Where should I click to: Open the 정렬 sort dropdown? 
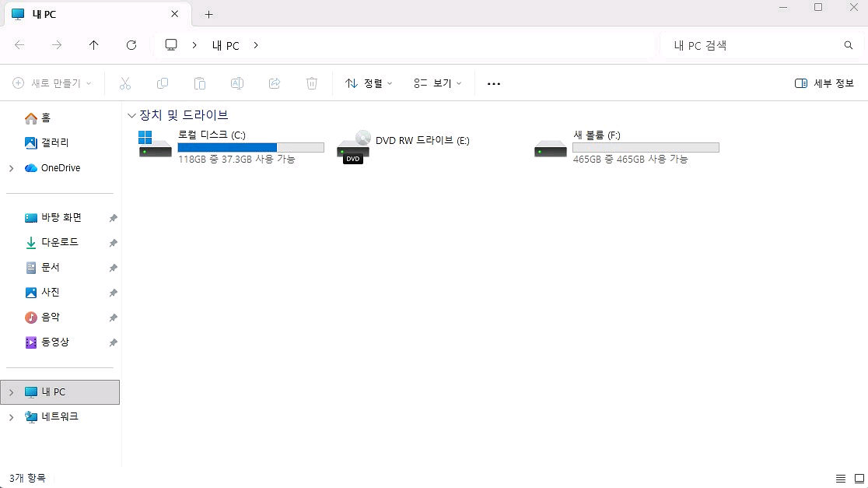pos(369,83)
